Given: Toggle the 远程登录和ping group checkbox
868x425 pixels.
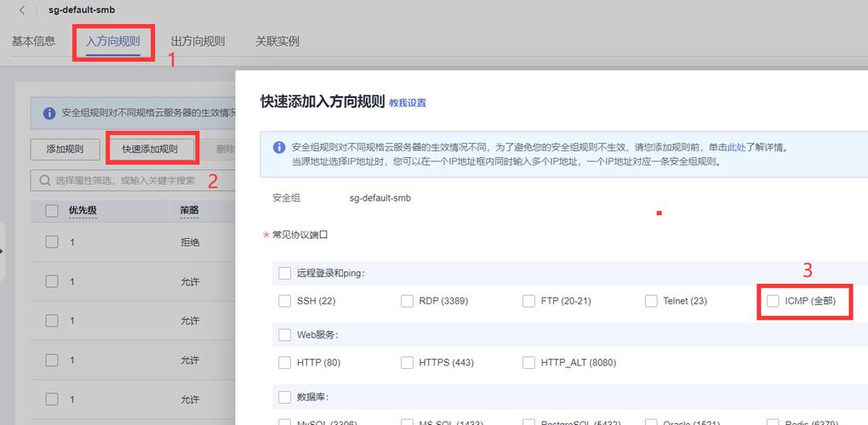Looking at the screenshot, I should [x=284, y=273].
